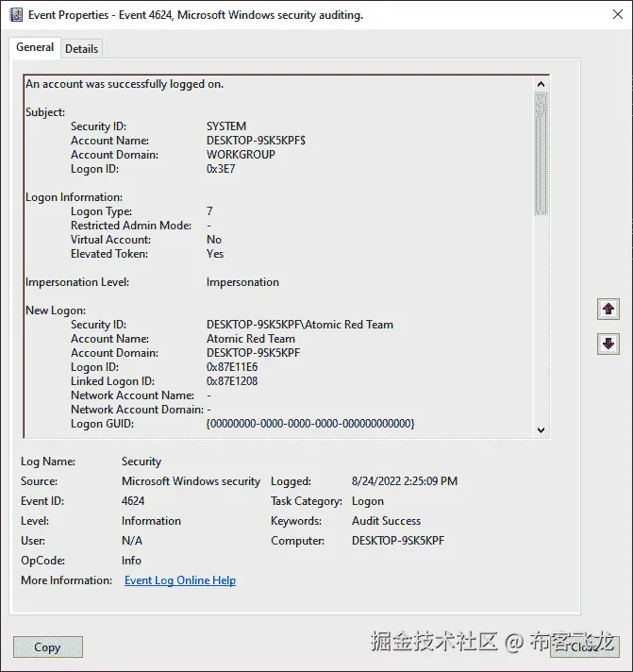633x672 pixels.
Task: Click Logon ID value '0x3E7'
Action: coord(221,169)
